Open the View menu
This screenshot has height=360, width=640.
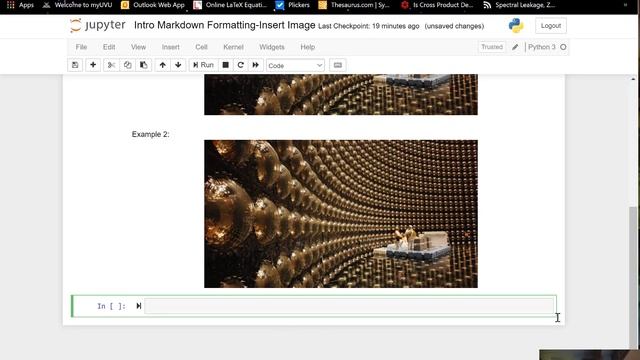pos(138,47)
